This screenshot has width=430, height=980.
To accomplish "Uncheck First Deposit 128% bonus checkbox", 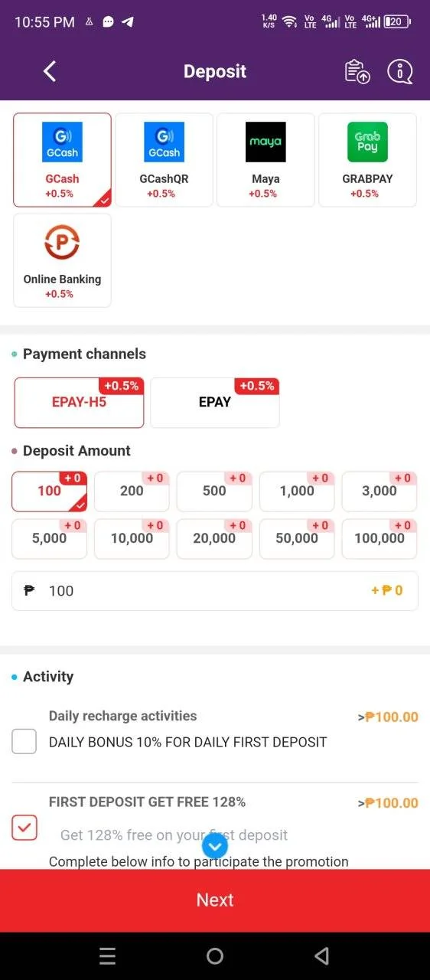I will (x=24, y=827).
